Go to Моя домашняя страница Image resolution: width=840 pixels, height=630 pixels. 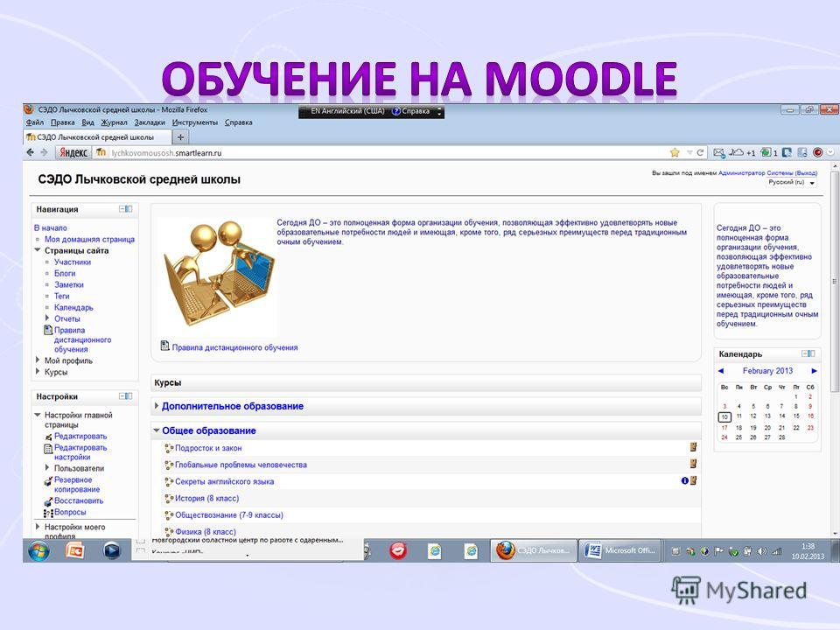(89, 240)
